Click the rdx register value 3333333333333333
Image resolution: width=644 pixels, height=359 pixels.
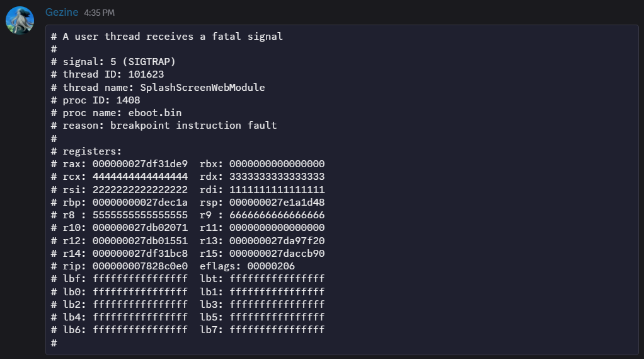[x=277, y=177]
